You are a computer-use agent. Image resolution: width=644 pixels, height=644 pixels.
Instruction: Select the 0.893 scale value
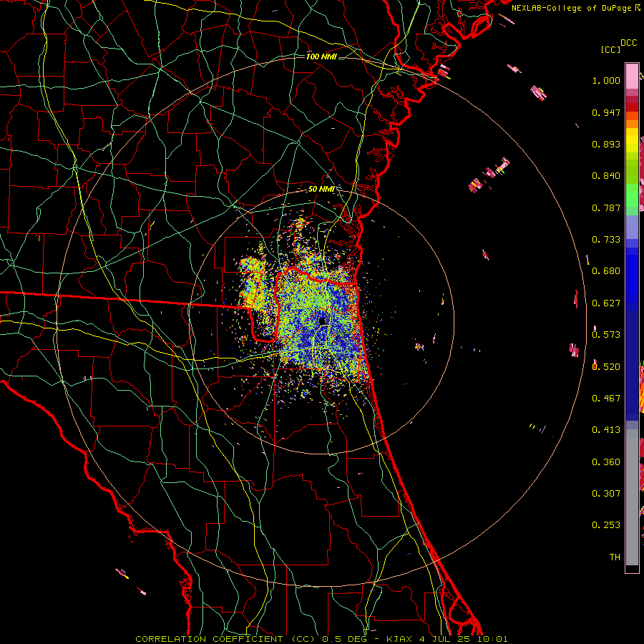[x=606, y=144]
